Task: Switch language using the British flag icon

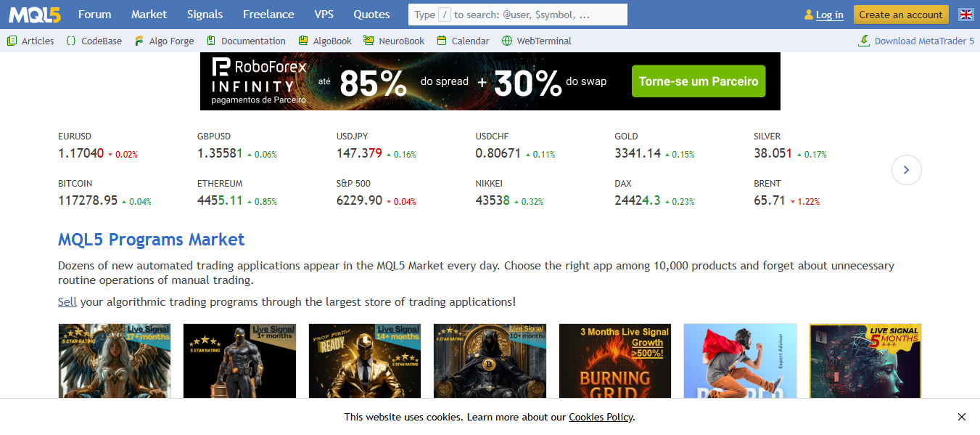Action: pyautogui.click(x=965, y=14)
